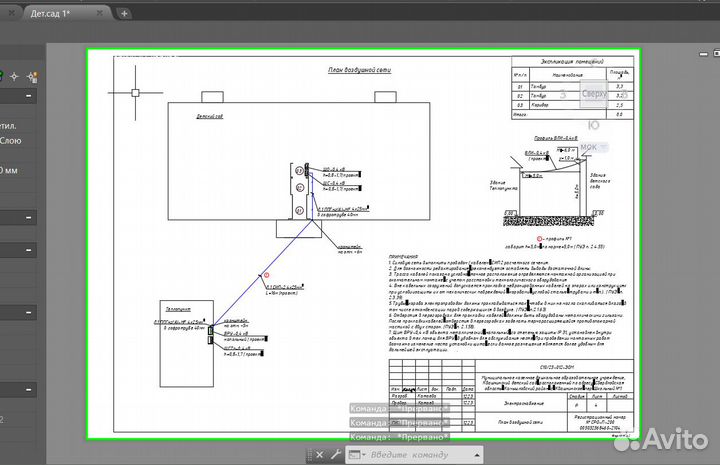Collapse the section just below the 0 мм row
Image resolution: width=720 pixels, height=465 pixels.
pos(29,216)
